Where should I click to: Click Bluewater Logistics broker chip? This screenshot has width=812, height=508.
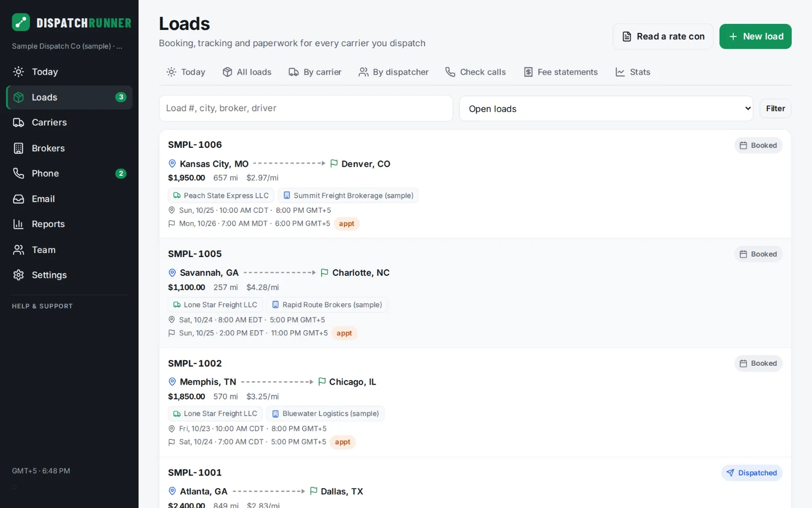pyautogui.click(x=325, y=414)
